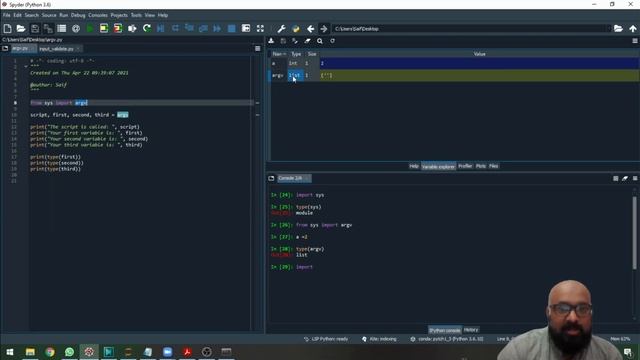Open the Consoles menu
640x360 pixels.
click(x=98, y=15)
